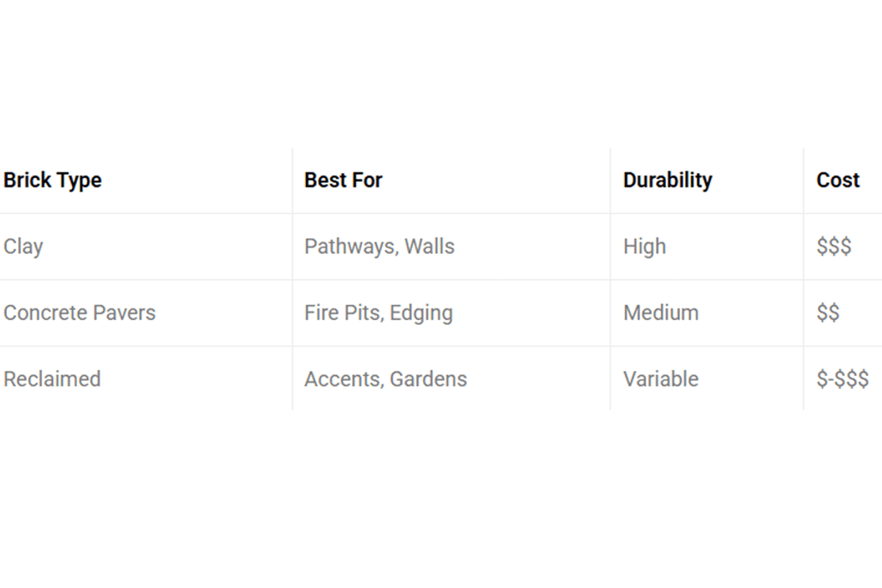Screen dimensions: 882x588
Task: Click the word Accents in Reclaimed row
Action: (x=343, y=379)
